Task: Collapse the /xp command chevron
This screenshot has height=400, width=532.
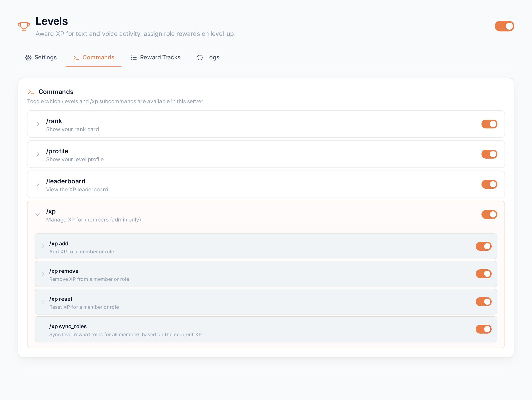Action: tap(38, 214)
